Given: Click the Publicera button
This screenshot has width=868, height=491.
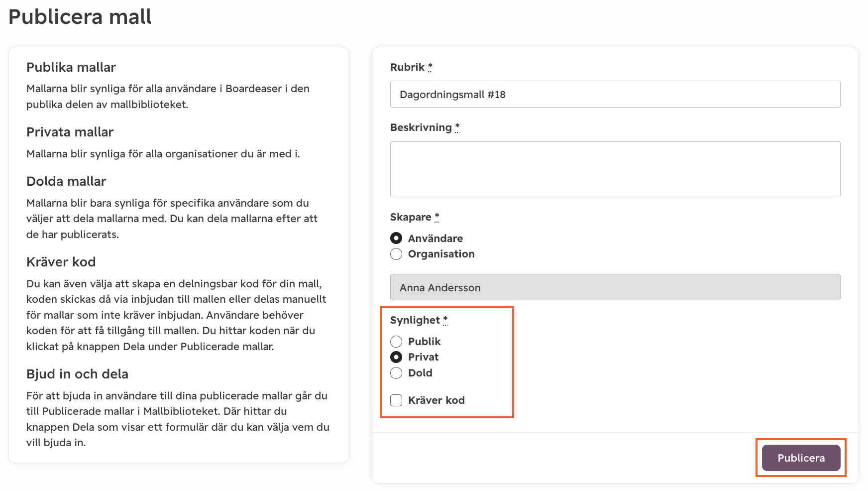Looking at the screenshot, I should (801, 458).
